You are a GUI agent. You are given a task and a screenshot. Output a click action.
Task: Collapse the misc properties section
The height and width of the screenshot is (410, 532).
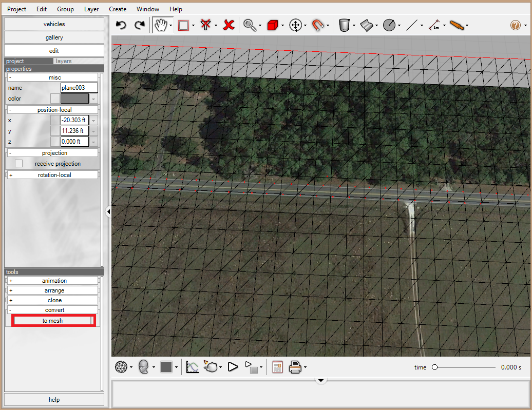[x=52, y=77]
